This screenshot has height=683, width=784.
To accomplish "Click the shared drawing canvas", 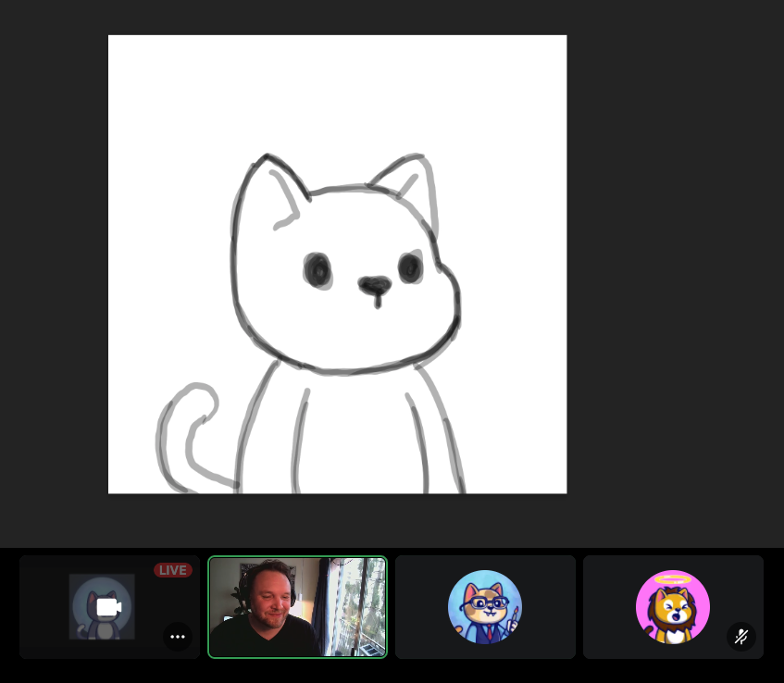I will click(x=338, y=264).
